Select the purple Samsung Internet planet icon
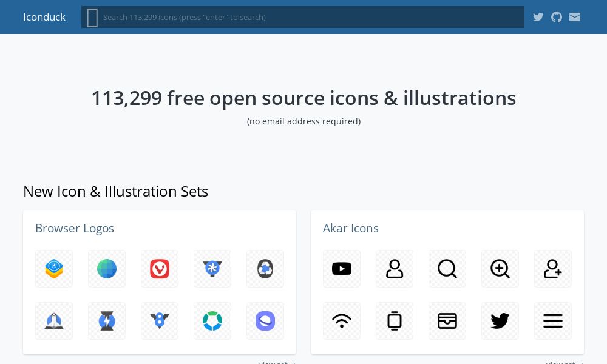The width and height of the screenshot is (607, 364). tap(265, 321)
